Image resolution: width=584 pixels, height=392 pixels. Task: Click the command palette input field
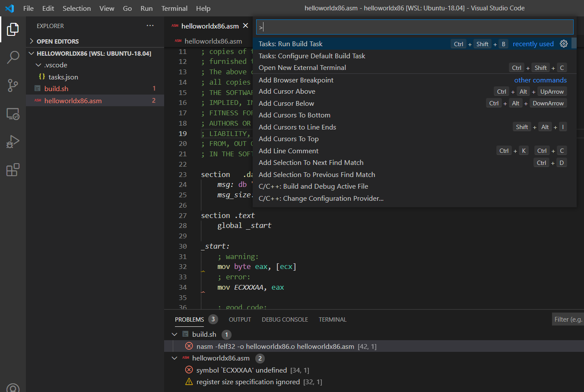tap(415, 27)
